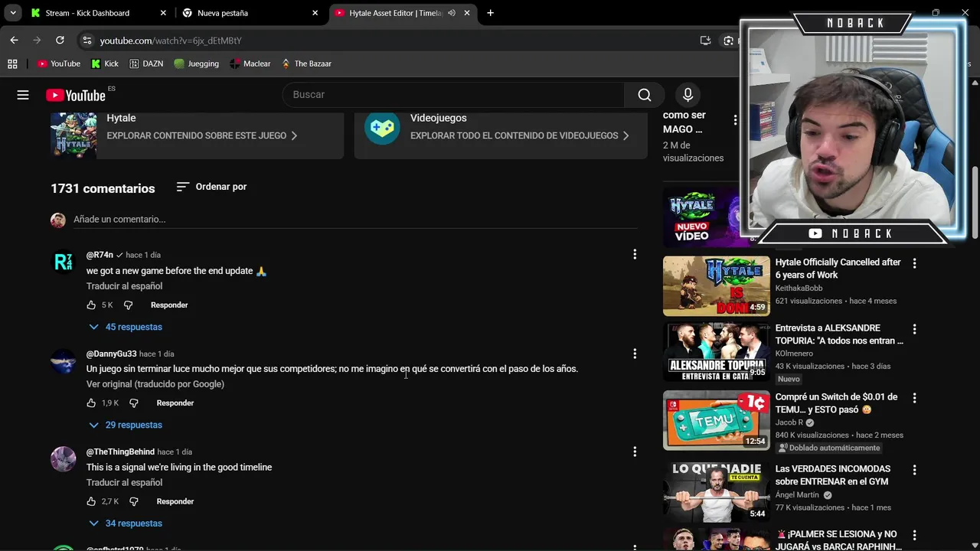Expand 45 respuestas replies
Image resolution: width=980 pixels, height=551 pixels.
[x=126, y=327]
